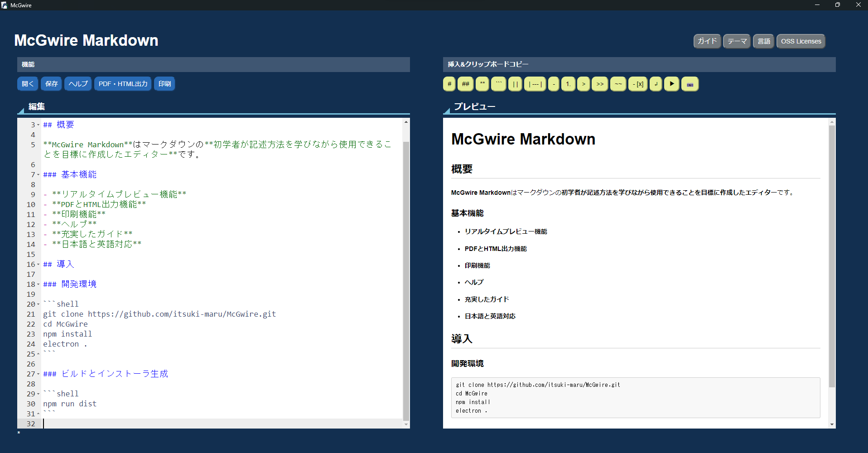Open the ガイド menu
Screen dimensions: 868x453
pos(707,41)
